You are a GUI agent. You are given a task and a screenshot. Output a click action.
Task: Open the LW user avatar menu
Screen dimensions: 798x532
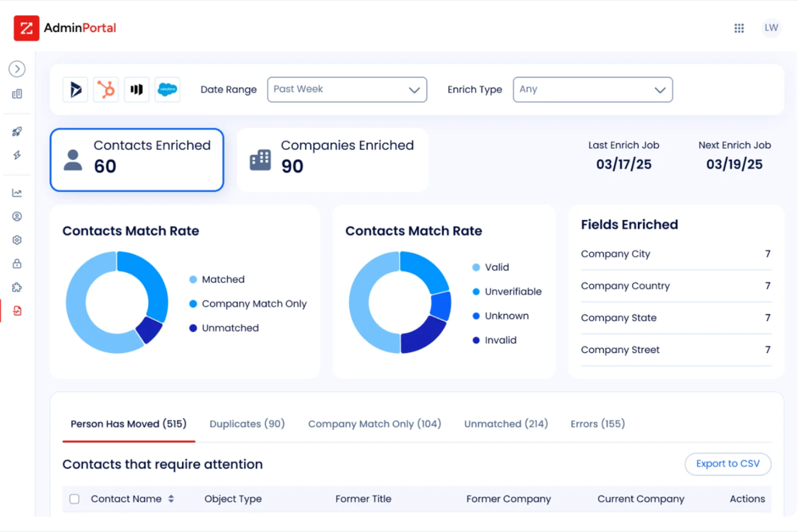(x=771, y=28)
